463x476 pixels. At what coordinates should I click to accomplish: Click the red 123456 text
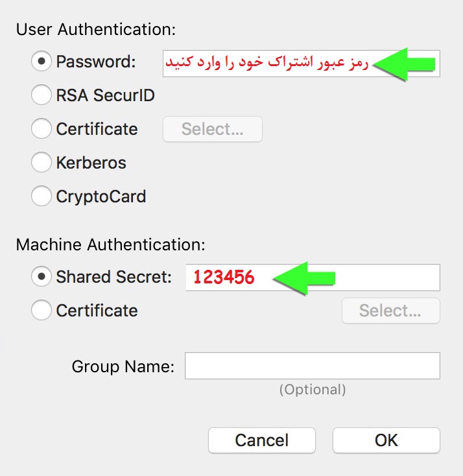click(223, 278)
